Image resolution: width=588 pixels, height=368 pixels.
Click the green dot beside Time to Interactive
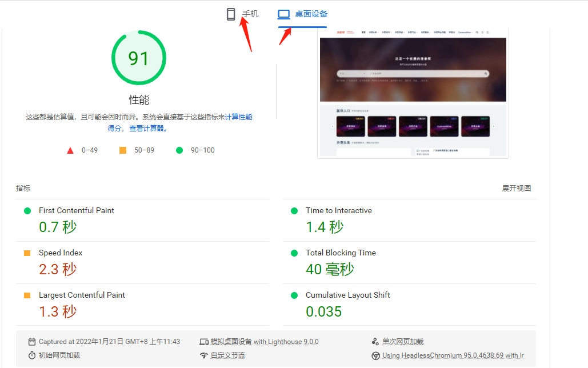pyautogui.click(x=294, y=211)
